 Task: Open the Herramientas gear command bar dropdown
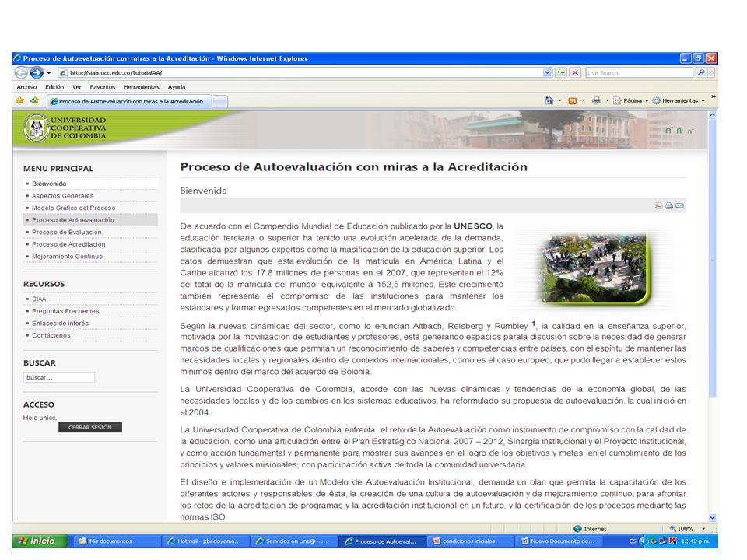679,100
